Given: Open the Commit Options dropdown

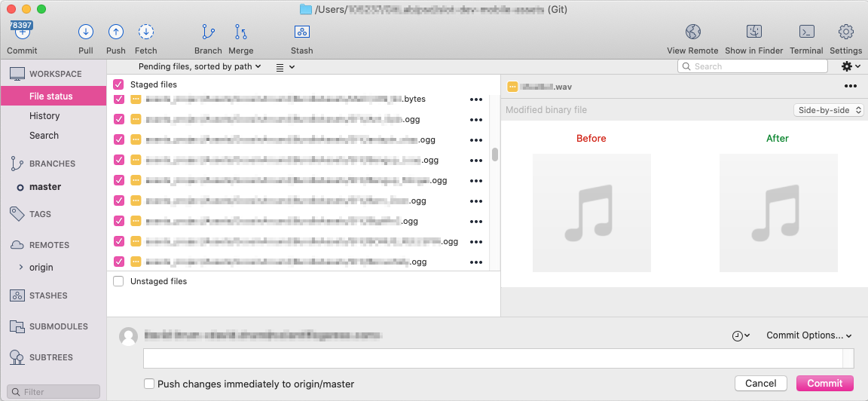Looking at the screenshot, I should [808, 335].
